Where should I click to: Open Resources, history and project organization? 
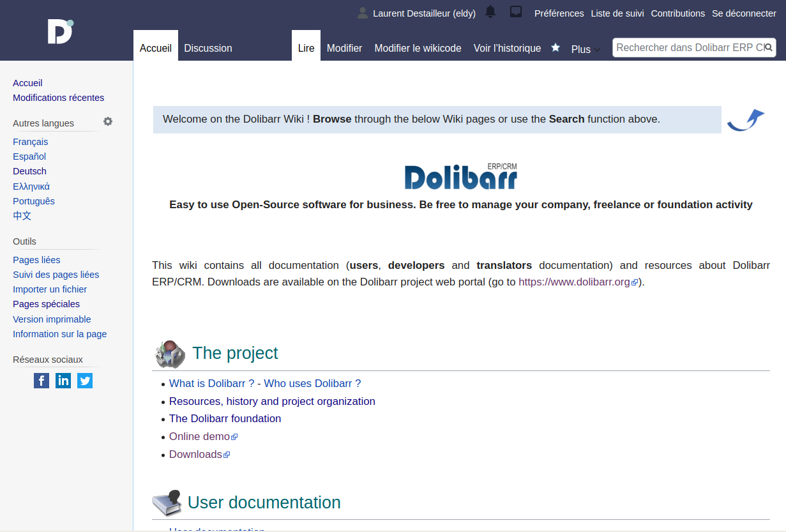click(x=272, y=401)
